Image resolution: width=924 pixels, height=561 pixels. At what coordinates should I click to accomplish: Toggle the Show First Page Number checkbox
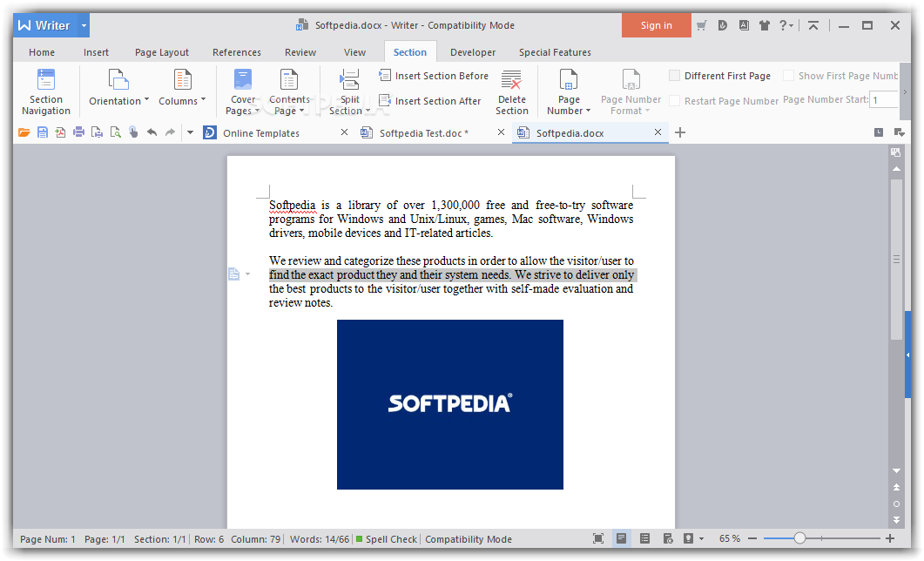coord(788,76)
